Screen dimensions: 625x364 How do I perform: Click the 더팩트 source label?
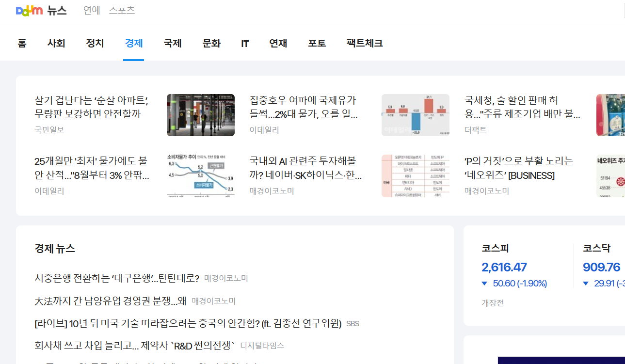click(475, 130)
